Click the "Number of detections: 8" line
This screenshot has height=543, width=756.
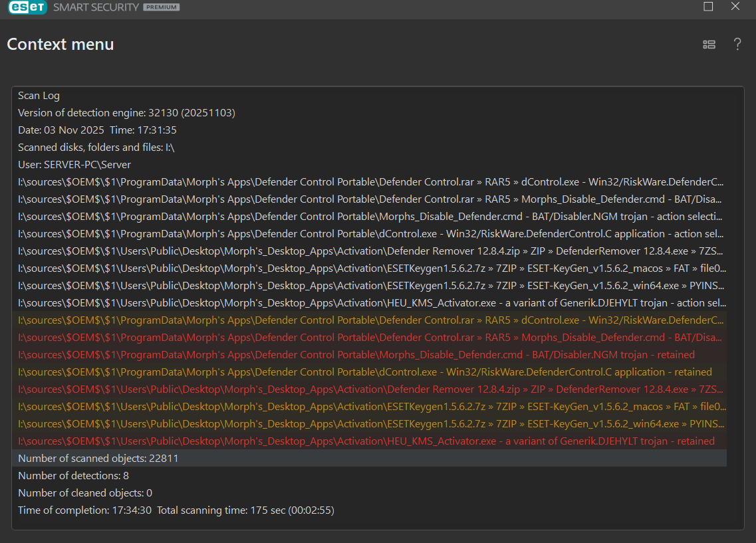tap(73, 476)
